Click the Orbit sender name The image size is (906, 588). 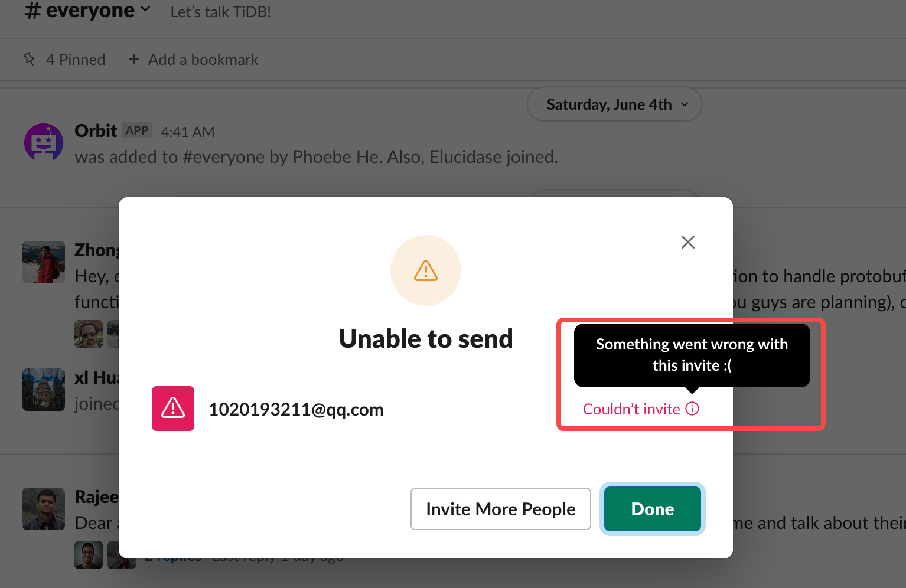pos(96,130)
